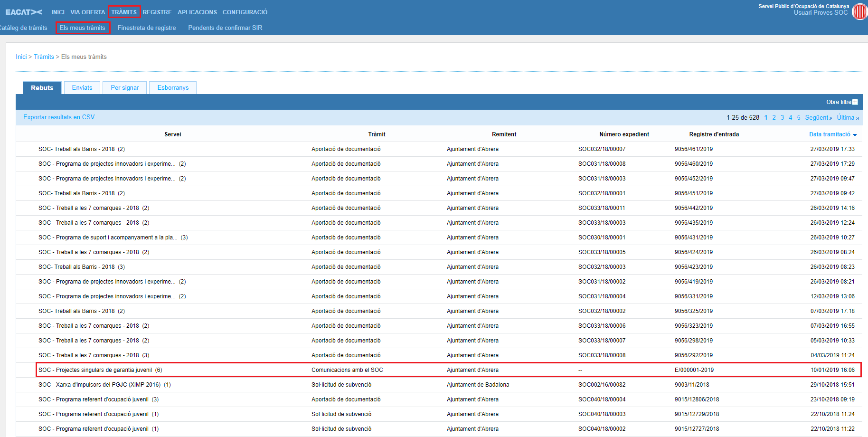868x437 pixels.
Task: Go to the CONFIGURACIÓ menu
Action: point(245,12)
